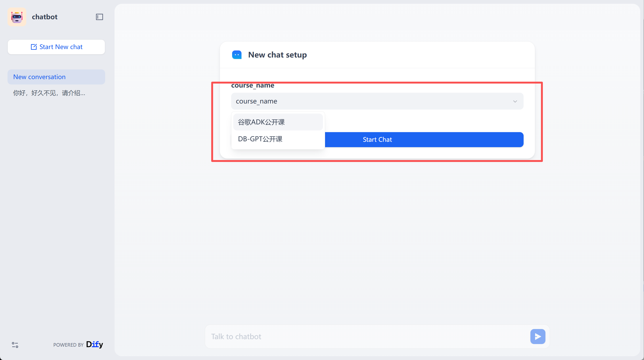
Task: Click the Start New chat button
Action: pyautogui.click(x=56, y=47)
